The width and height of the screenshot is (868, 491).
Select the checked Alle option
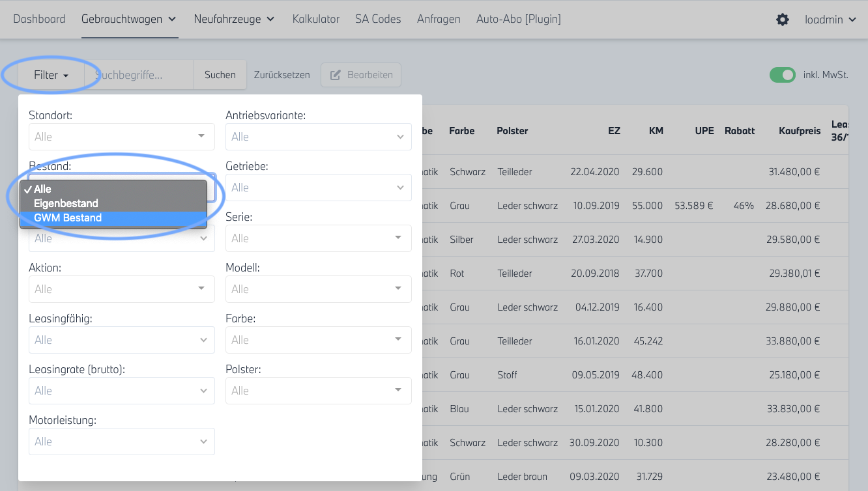[43, 189]
